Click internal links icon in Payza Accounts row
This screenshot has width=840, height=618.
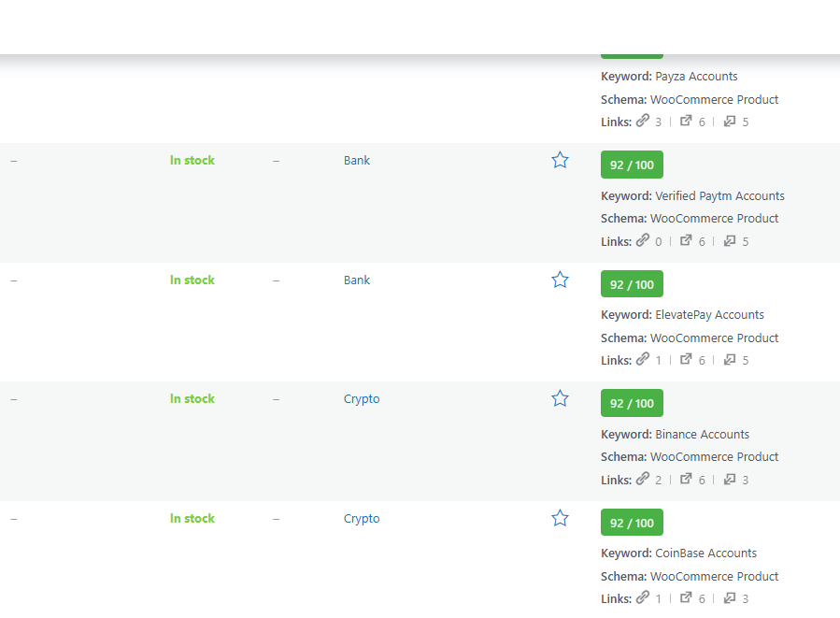point(643,122)
